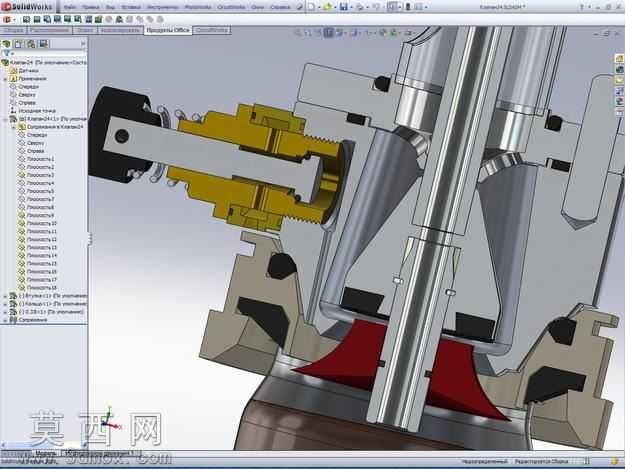The width and height of the screenshot is (625, 469).
Task: Open the fourth manager pane tab icon
Action: coord(43,43)
